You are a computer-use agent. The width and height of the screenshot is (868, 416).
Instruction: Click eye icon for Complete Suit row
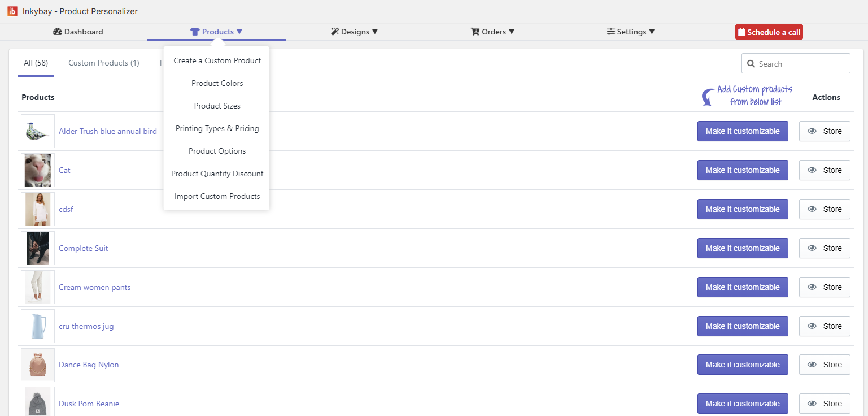pyautogui.click(x=812, y=248)
